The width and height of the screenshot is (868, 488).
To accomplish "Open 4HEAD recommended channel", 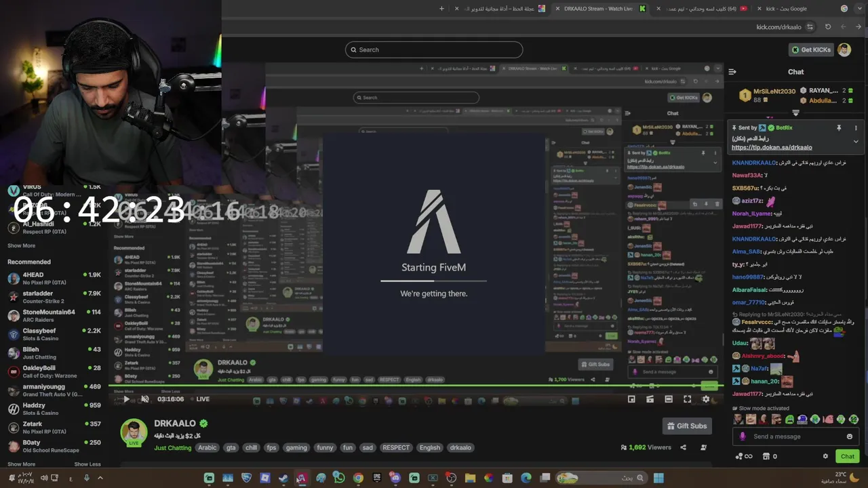I will coord(54,279).
